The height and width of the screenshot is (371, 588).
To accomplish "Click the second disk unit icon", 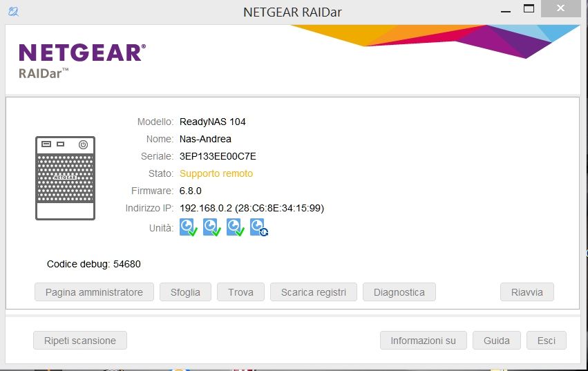I will click(x=212, y=227).
